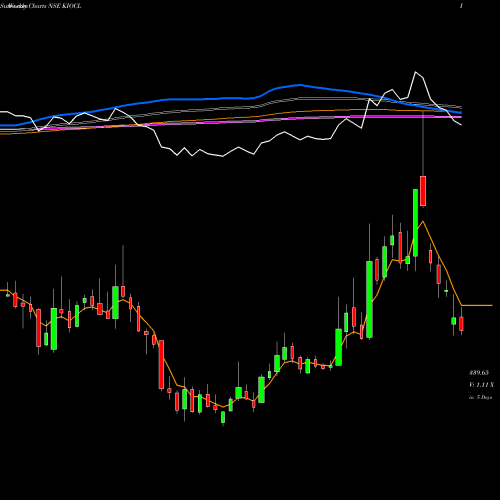This screenshot has height=500, width=500.
Task: Select the last red candle at the chart's right end
Action: tap(461, 324)
